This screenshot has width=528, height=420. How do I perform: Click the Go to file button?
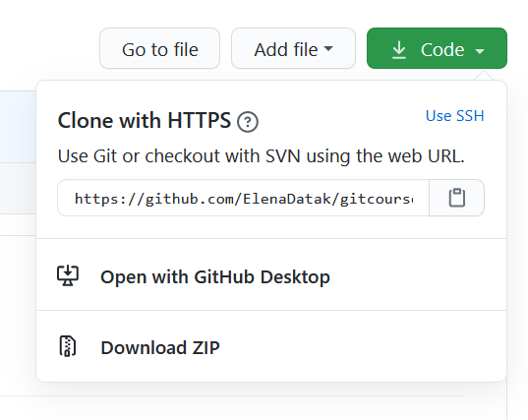pyautogui.click(x=160, y=48)
